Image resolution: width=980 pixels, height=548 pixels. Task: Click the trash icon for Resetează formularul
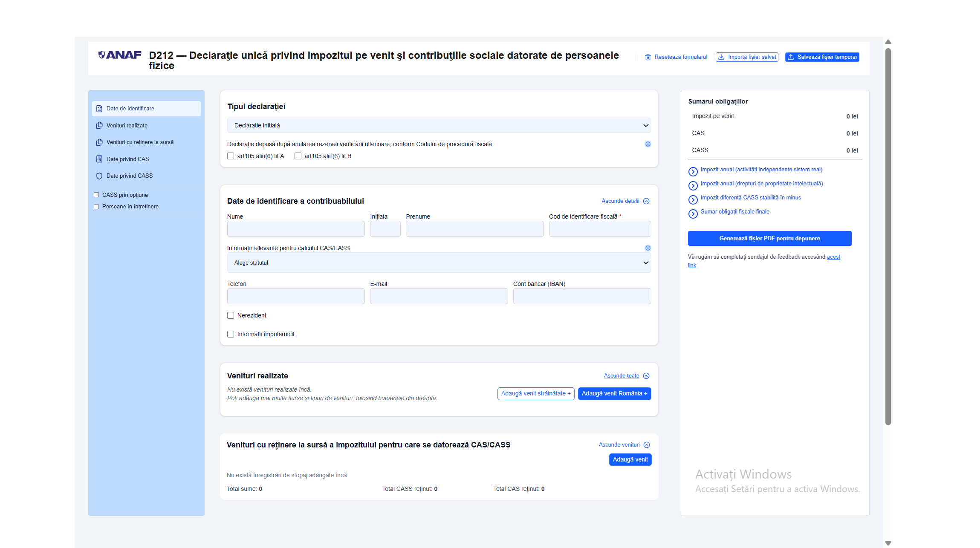click(x=648, y=57)
